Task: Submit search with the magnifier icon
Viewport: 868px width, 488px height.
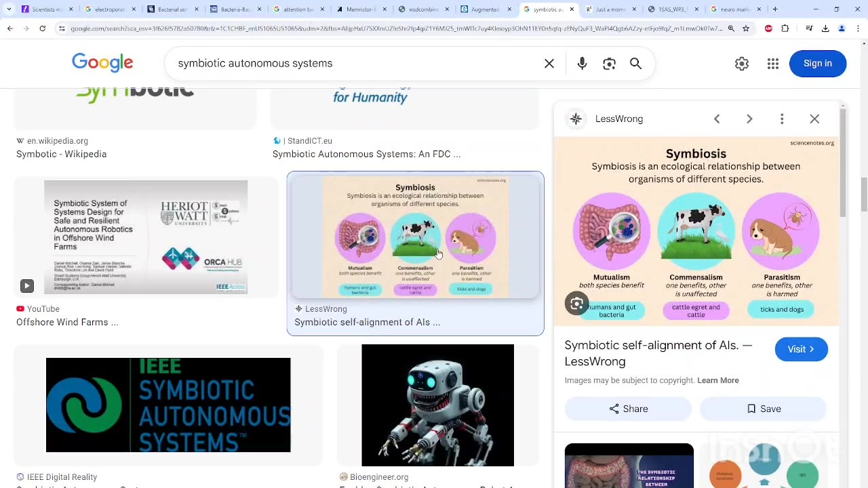Action: (635, 63)
